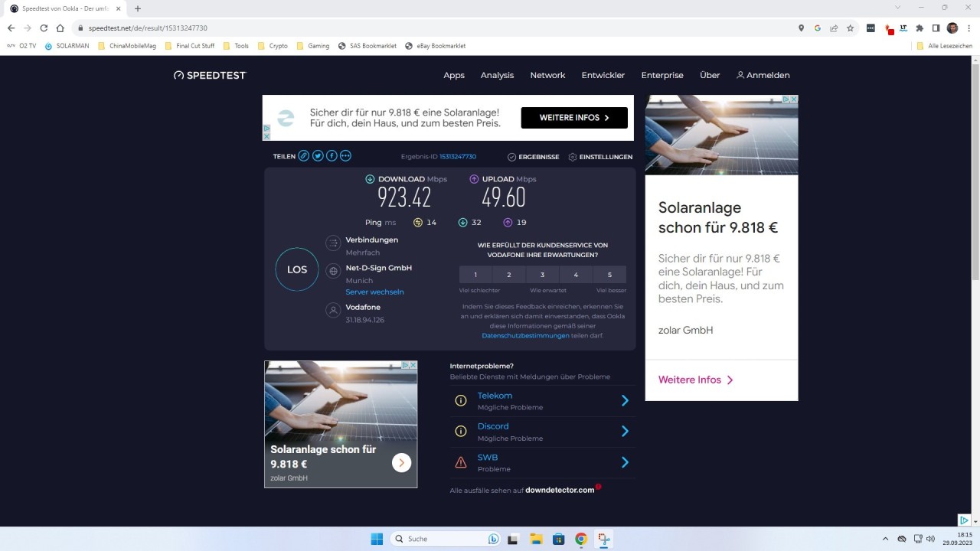Open Chrome from the Windows taskbar
The image size is (980, 551).
581,539
